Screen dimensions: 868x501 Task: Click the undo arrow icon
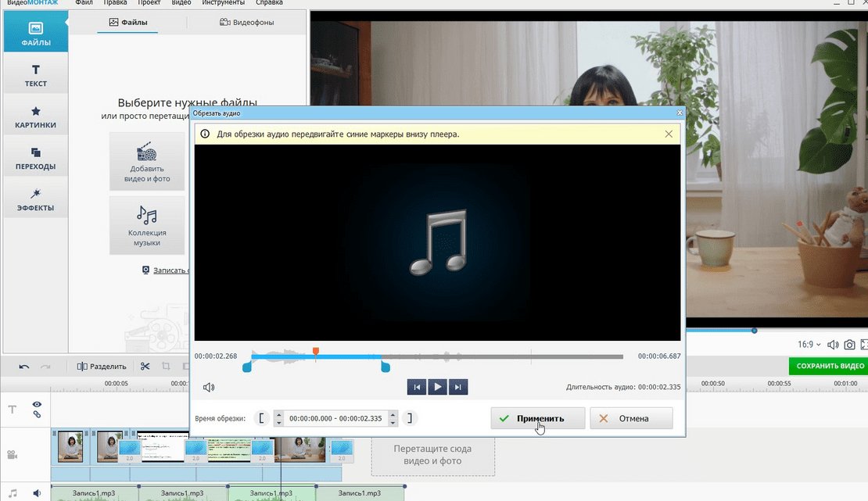[24, 366]
